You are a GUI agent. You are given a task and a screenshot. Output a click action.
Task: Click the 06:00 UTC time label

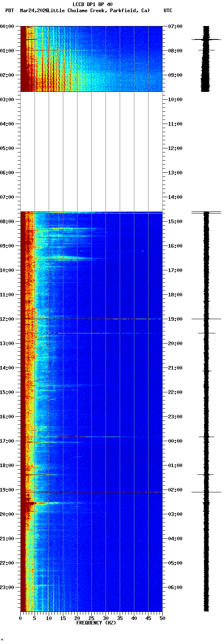(175, 587)
